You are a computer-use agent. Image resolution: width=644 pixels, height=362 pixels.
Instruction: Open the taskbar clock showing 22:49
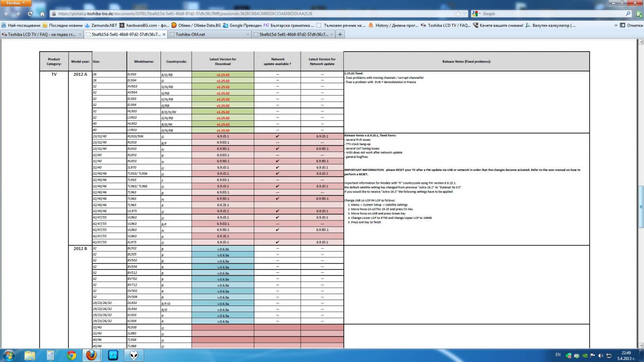point(627,355)
